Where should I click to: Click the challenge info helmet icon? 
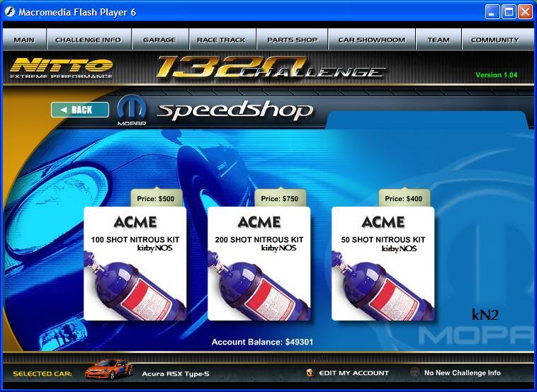click(414, 372)
